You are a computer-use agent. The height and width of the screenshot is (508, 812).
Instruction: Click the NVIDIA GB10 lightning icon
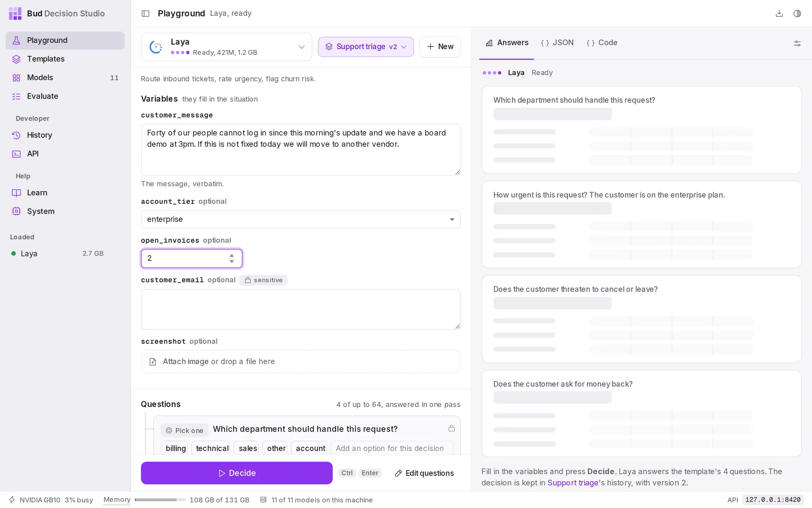[x=12, y=500]
